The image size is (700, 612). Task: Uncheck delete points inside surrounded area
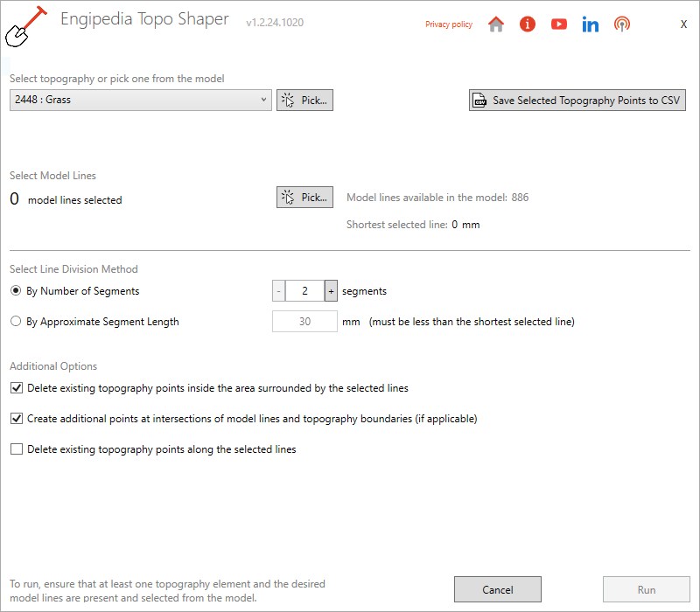[x=17, y=388]
